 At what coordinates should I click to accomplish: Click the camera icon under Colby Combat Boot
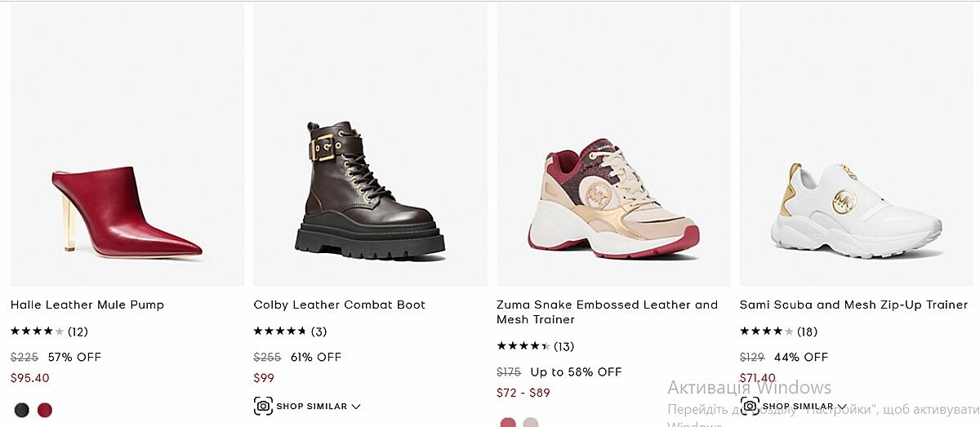click(x=263, y=406)
